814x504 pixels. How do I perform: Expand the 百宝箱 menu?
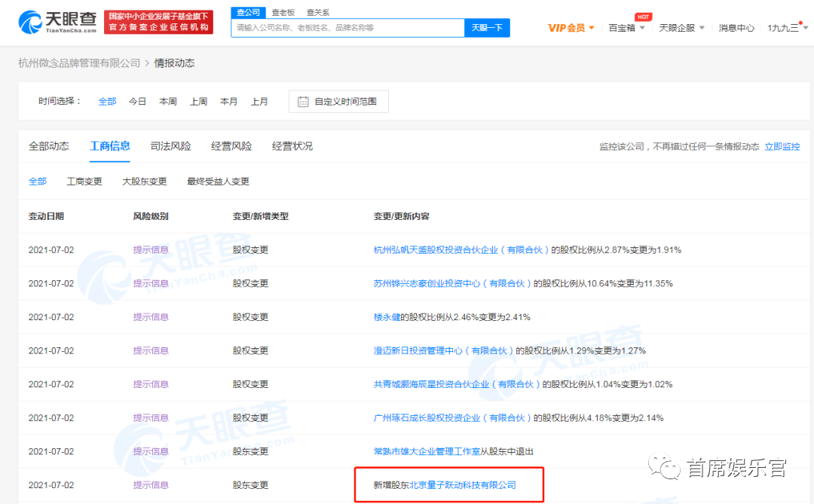(626, 28)
